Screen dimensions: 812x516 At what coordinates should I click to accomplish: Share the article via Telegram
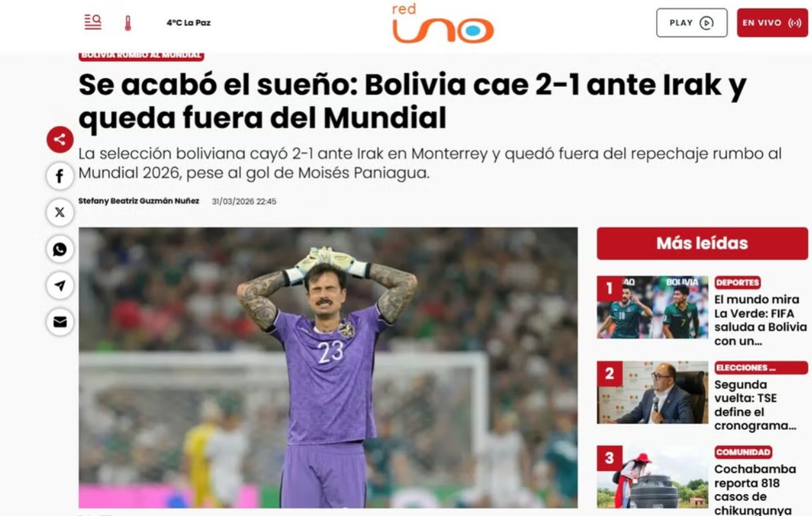(x=60, y=286)
